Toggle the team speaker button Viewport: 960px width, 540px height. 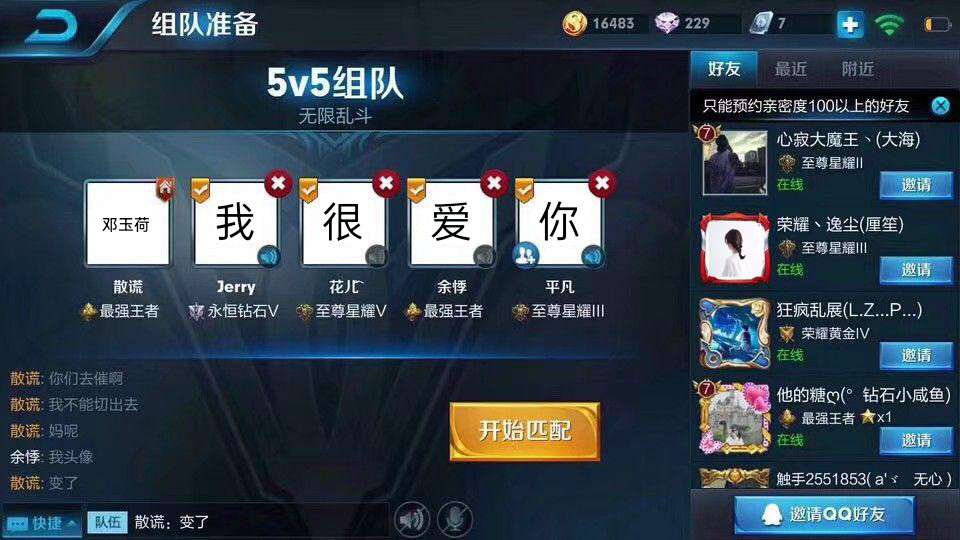click(411, 520)
